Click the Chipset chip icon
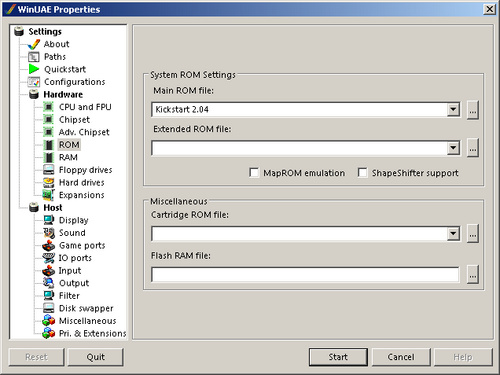The width and height of the screenshot is (500, 375). click(x=49, y=119)
